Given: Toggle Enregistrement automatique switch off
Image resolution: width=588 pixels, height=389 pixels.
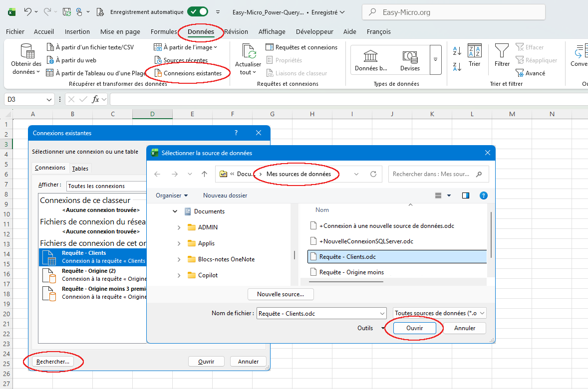Looking at the screenshot, I should point(198,11).
